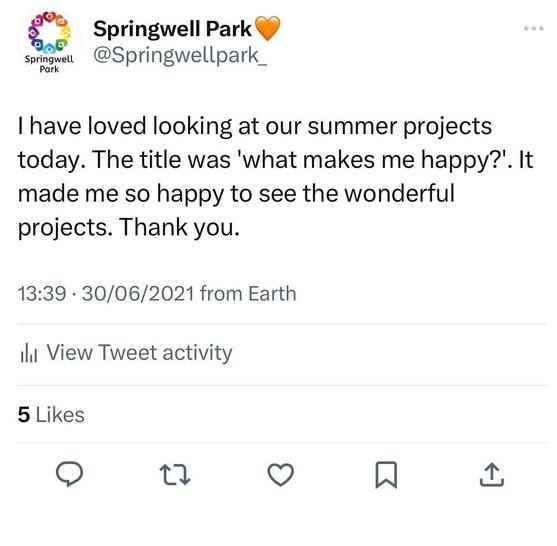Click the Likes label next to the count
This screenshot has width=557, height=546.
click(x=60, y=415)
